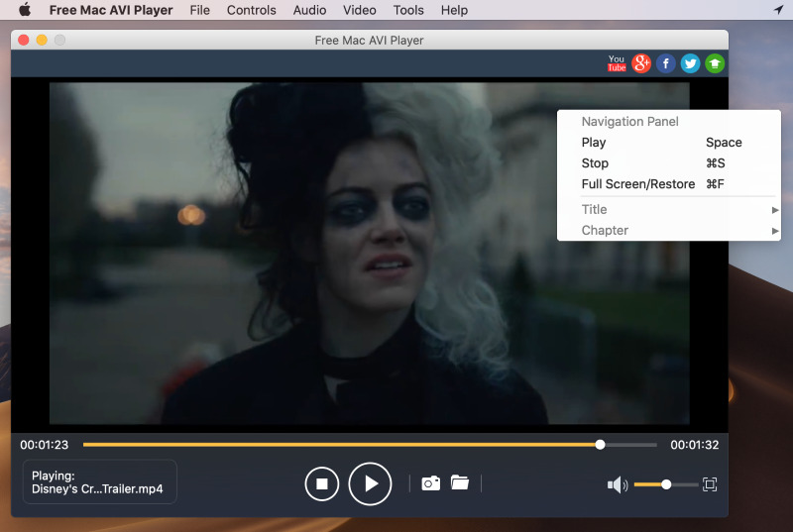Open the File menu
This screenshot has height=532, width=793.
(x=200, y=10)
